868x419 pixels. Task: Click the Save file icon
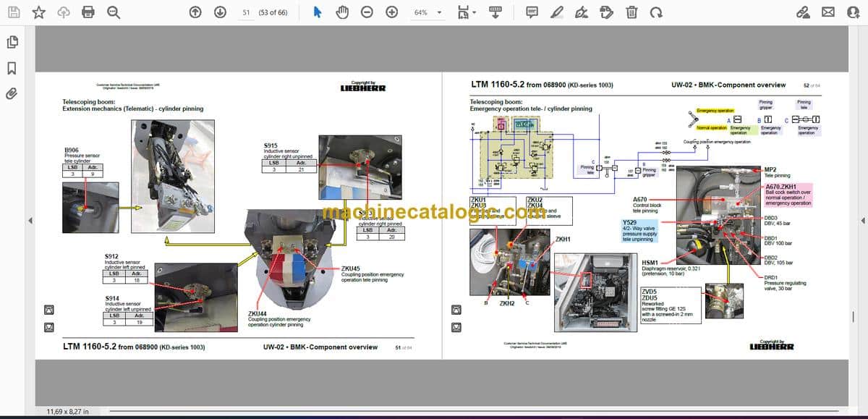point(14,12)
